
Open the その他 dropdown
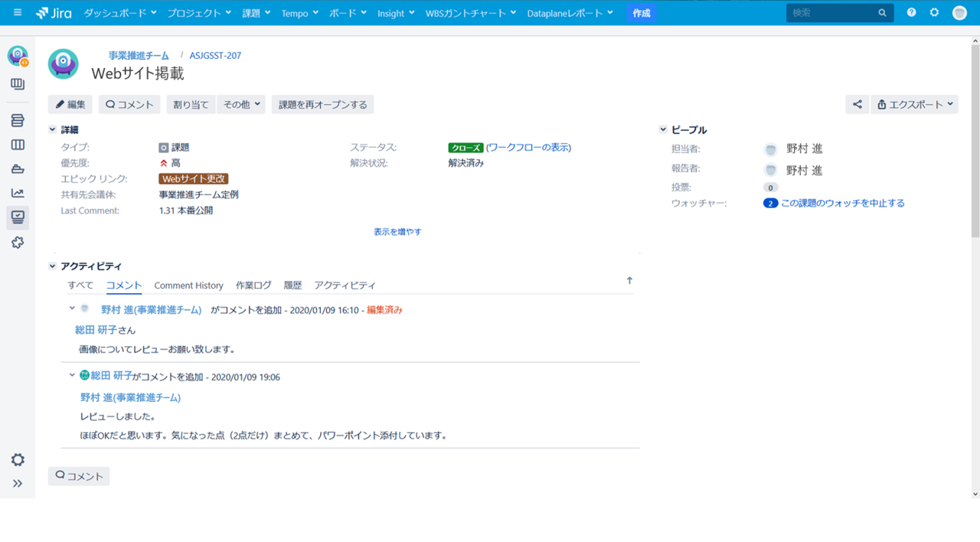click(x=241, y=105)
